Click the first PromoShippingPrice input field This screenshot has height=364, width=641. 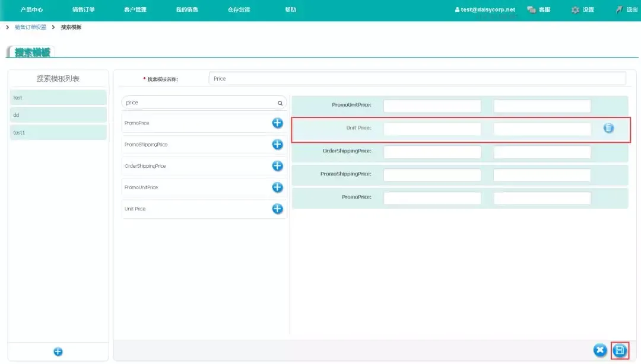click(x=432, y=175)
